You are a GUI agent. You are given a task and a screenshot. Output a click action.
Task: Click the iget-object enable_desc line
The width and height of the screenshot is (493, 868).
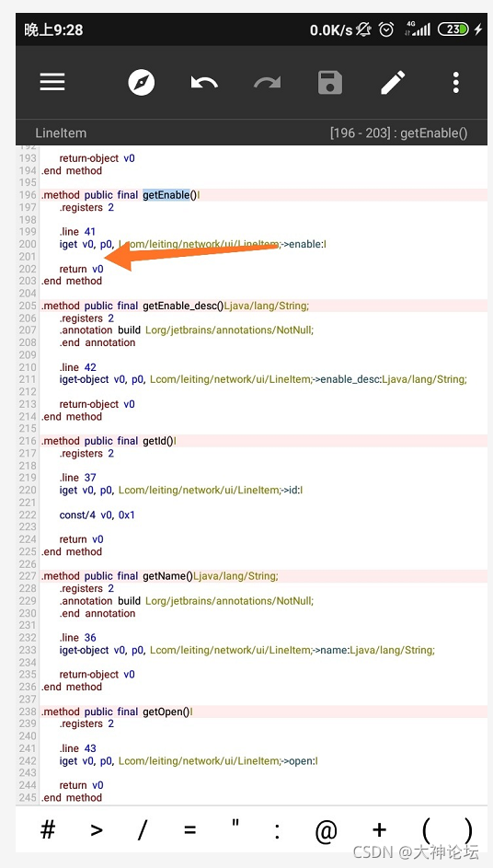click(263, 379)
